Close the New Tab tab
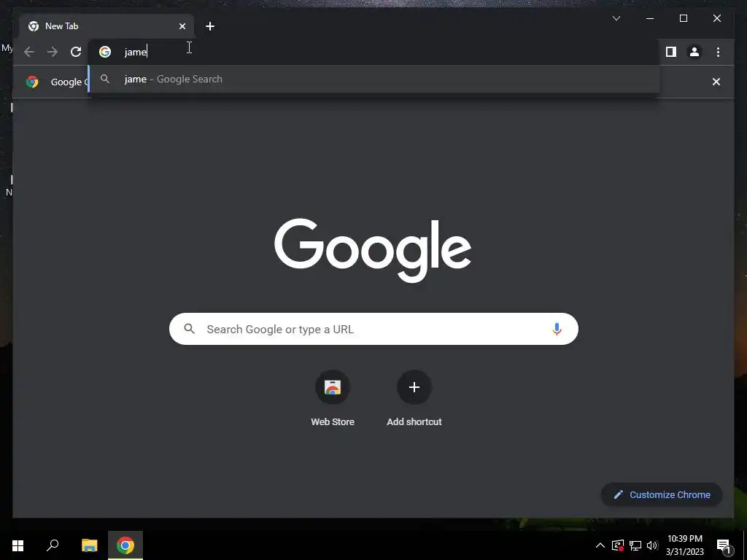The height and width of the screenshot is (560, 747). pyautogui.click(x=182, y=26)
